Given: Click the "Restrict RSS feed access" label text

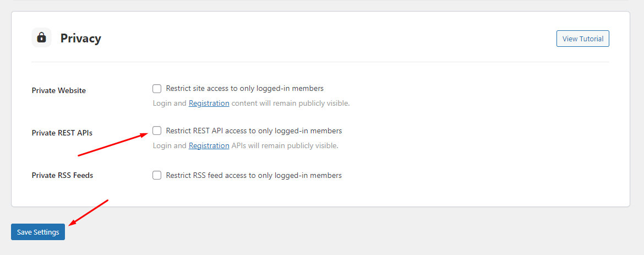Looking at the screenshot, I should tap(254, 176).
